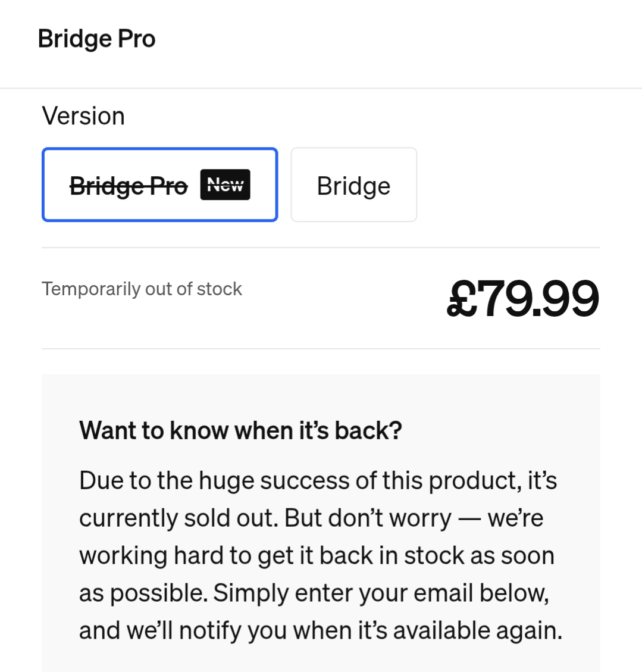Click the Temporarily out of stock status
The width and height of the screenshot is (642, 672).
(142, 289)
